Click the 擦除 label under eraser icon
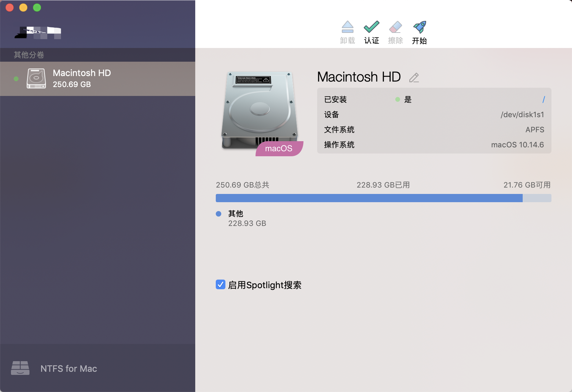The image size is (572, 392). [x=395, y=40]
